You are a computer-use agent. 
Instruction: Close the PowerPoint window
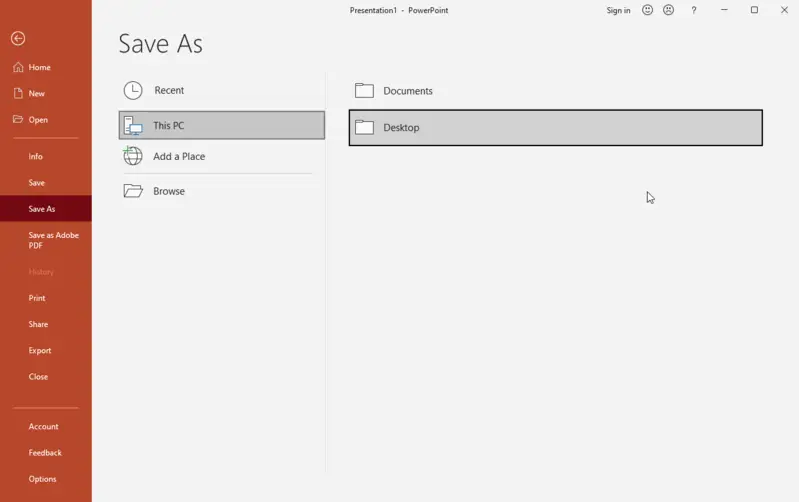tap(784, 10)
